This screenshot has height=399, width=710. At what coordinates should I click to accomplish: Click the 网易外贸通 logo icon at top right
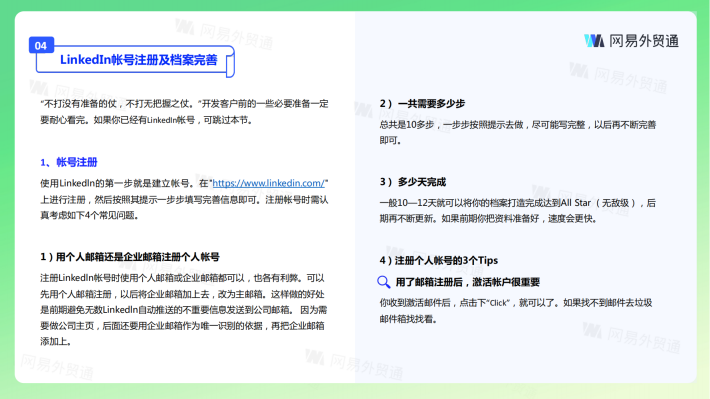coord(594,41)
